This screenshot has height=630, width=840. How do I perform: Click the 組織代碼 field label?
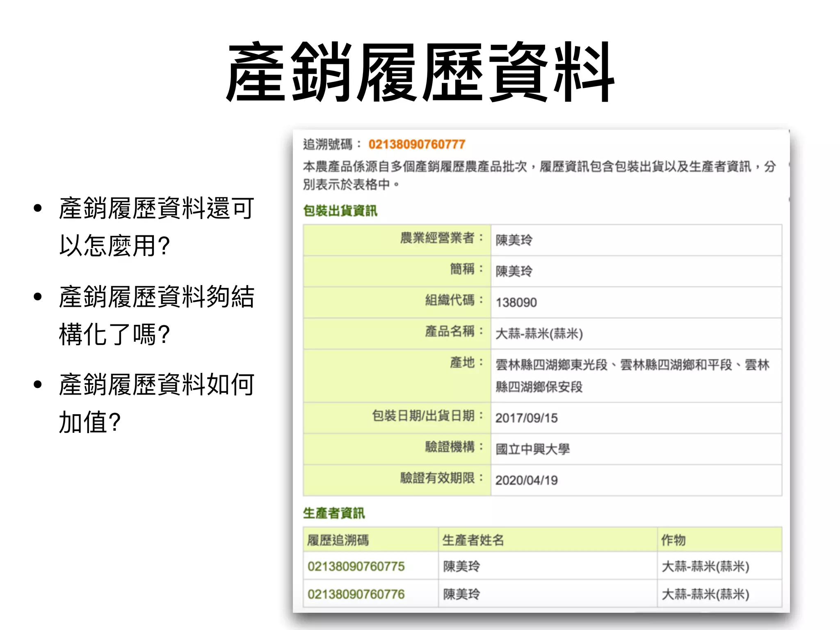(454, 300)
